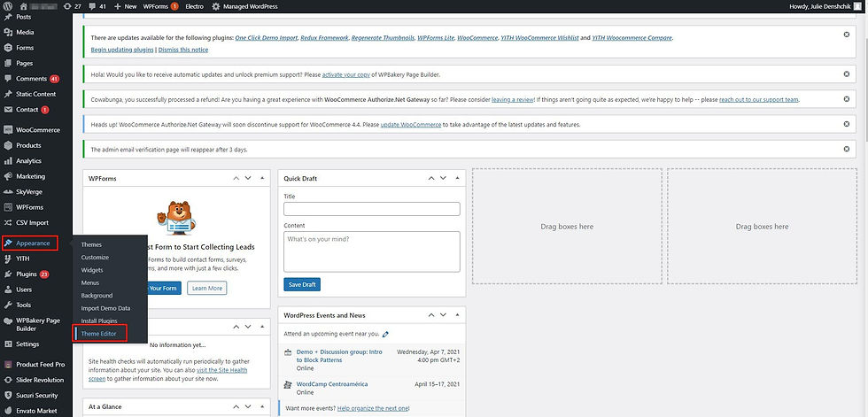868x417 pixels.
Task: Click Learn More in the WPForms widget
Action: coord(207,288)
